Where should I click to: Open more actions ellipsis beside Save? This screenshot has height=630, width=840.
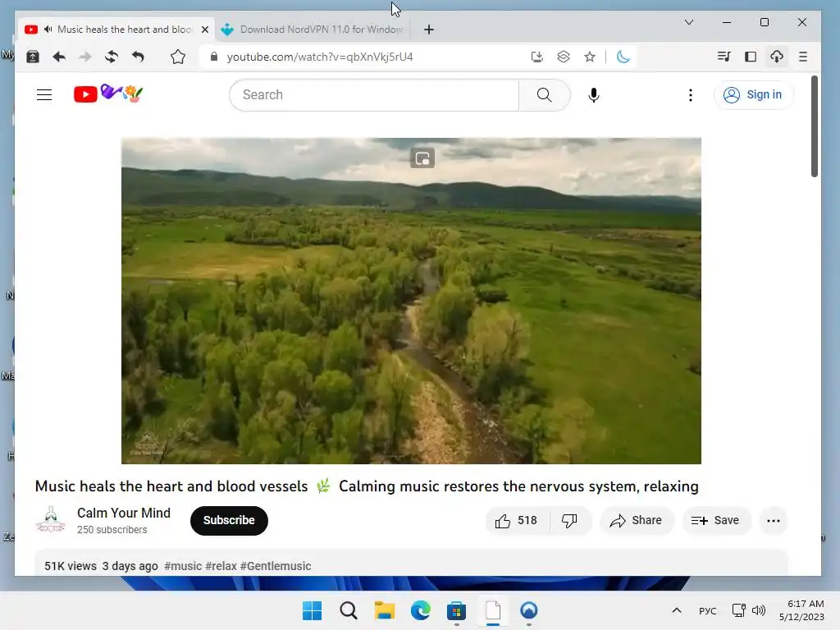(773, 521)
